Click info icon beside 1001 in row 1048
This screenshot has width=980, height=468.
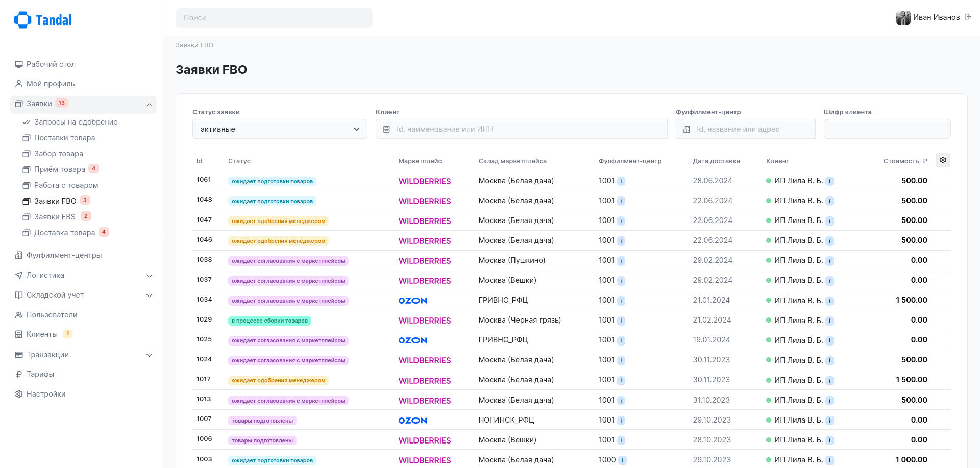point(621,201)
